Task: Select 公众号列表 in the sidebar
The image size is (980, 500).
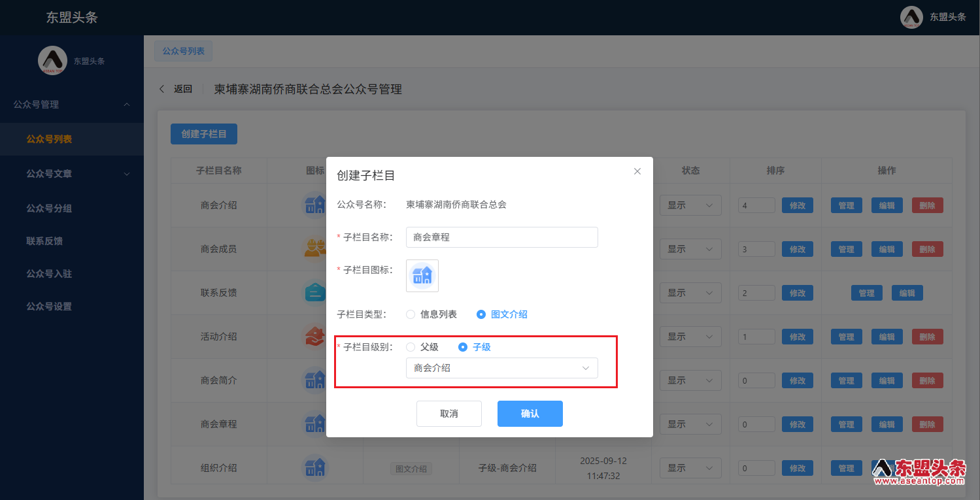Action: (72, 139)
